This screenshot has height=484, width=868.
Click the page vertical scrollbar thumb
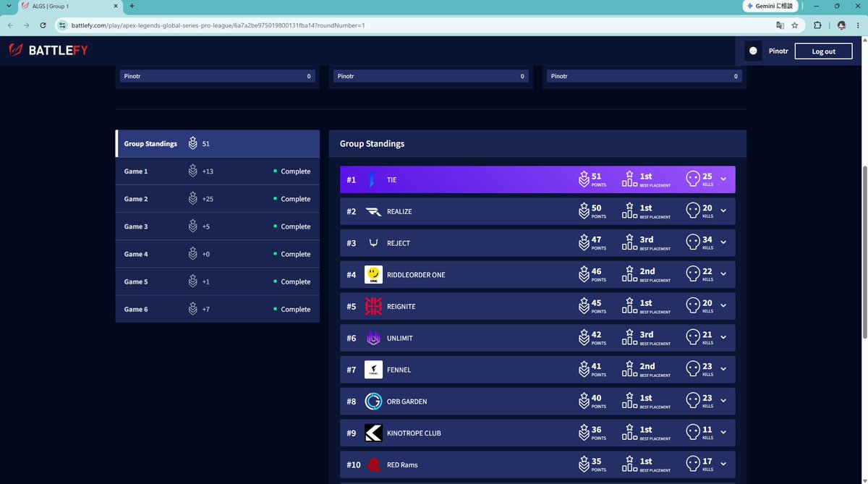(x=864, y=252)
